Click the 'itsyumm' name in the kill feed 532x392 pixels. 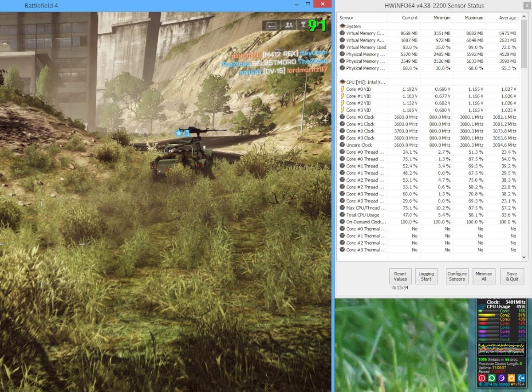point(314,53)
